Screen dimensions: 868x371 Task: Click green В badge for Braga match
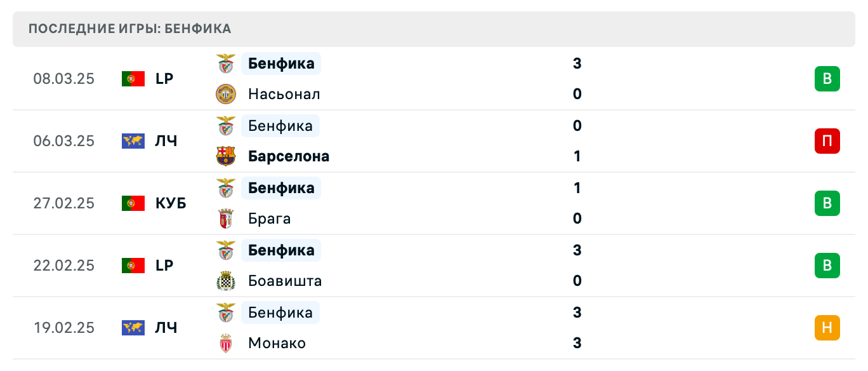pos(827,203)
